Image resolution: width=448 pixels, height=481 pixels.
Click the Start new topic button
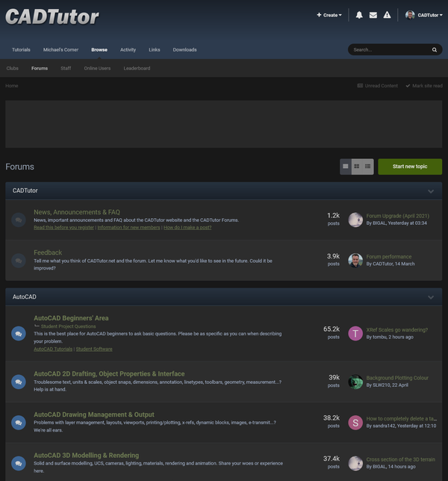410,167
